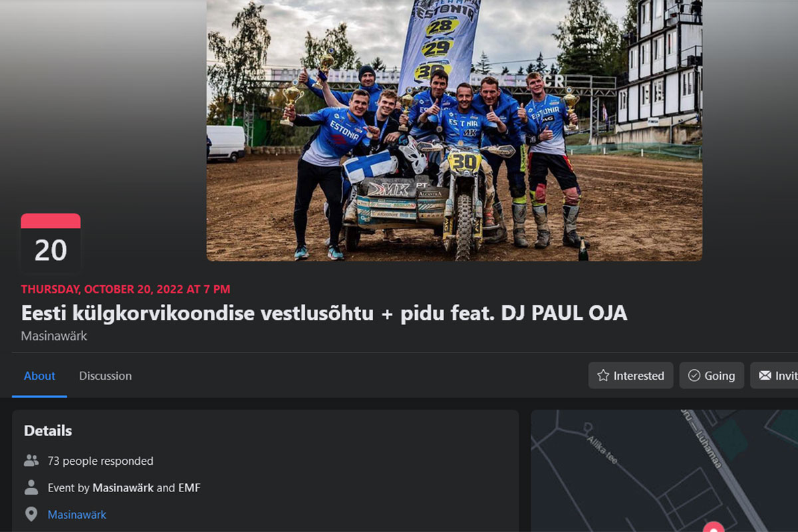Click the calendar date icon showing 20

click(51, 242)
